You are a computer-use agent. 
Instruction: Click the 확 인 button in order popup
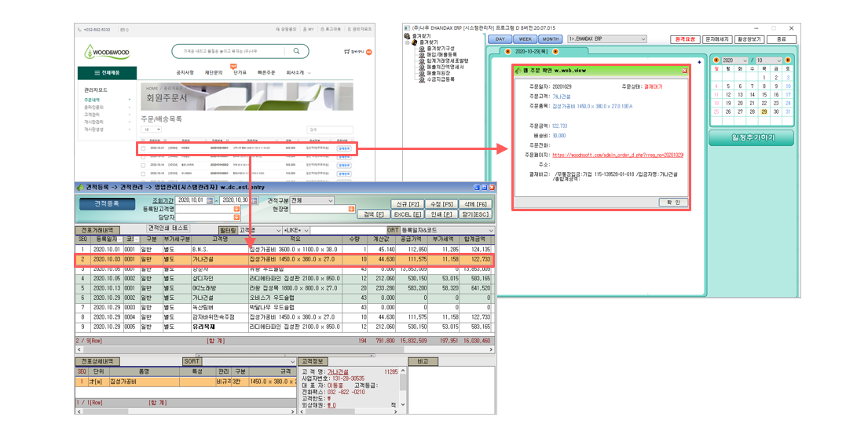click(x=673, y=203)
